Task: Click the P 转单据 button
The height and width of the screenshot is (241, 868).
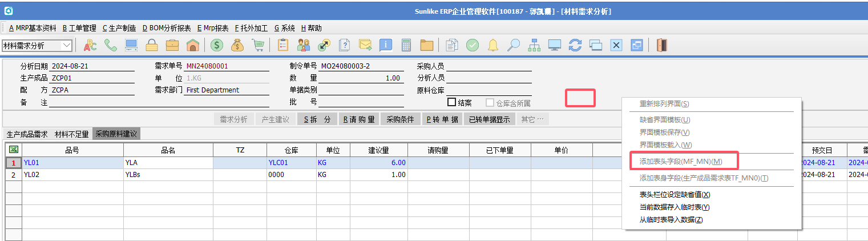Action: coord(442,119)
